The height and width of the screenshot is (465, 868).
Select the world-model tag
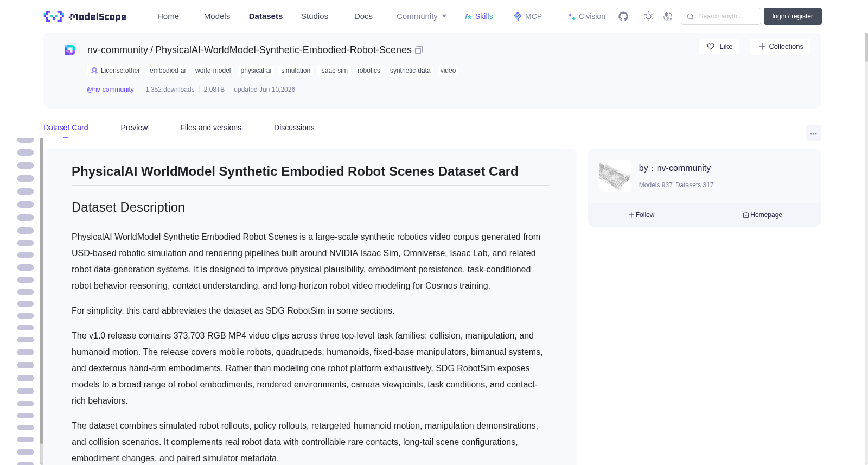click(x=213, y=71)
